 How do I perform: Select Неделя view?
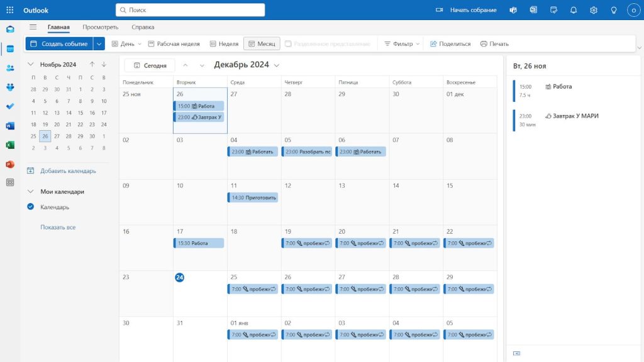[224, 44]
